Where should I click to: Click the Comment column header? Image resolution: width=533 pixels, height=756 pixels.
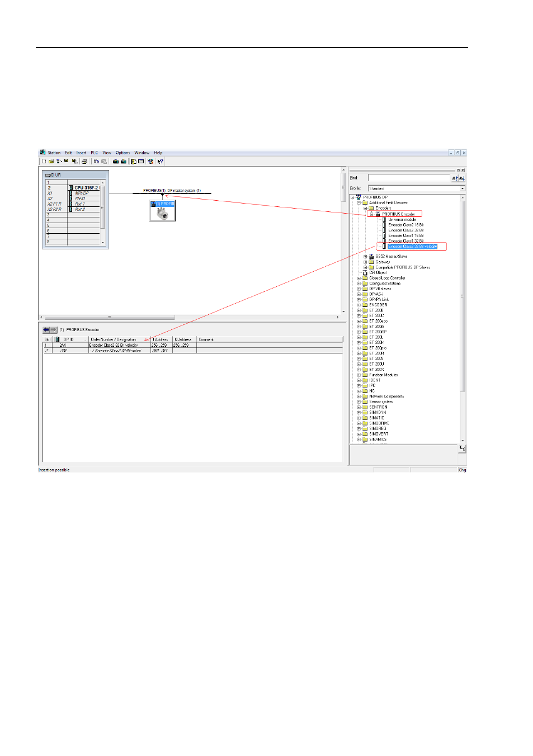point(269,339)
